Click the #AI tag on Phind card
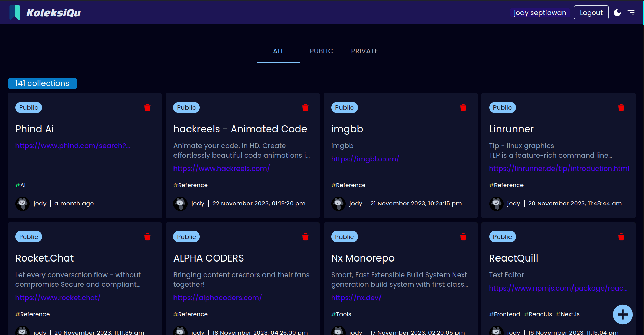Viewport: 644px width, 335px height. click(21, 185)
